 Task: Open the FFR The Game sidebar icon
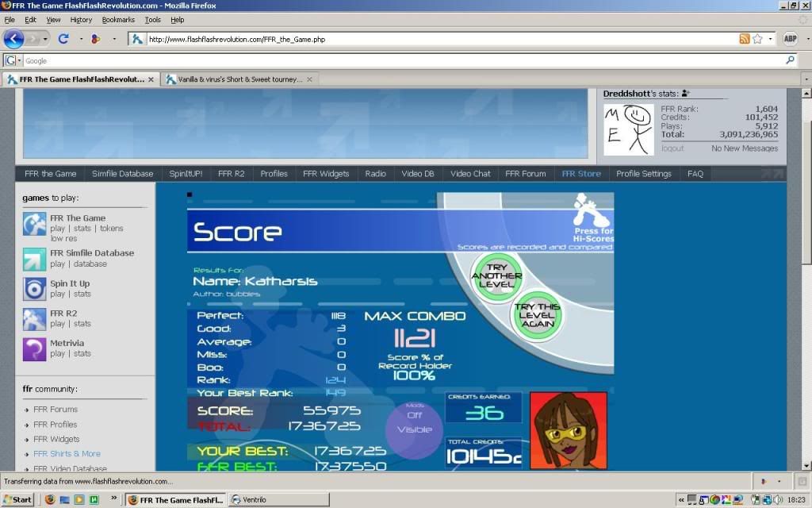34,223
